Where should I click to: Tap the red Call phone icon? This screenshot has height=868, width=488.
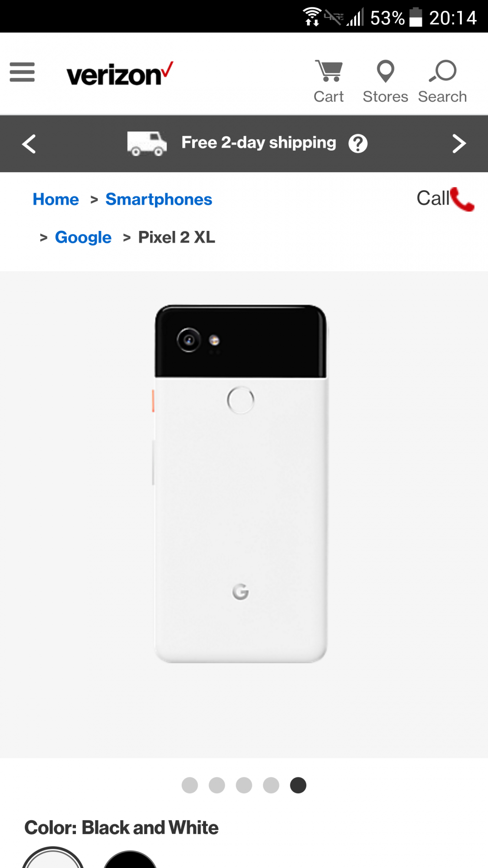[x=462, y=199]
